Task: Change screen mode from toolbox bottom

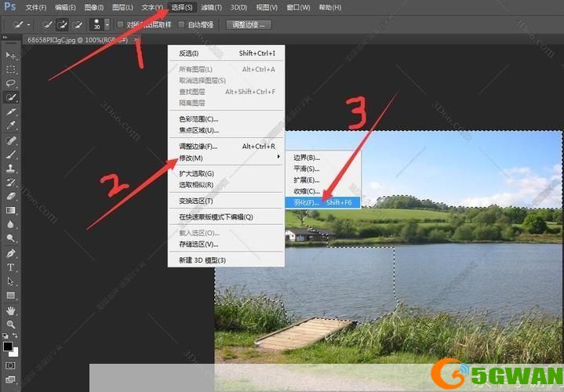Action: [10, 379]
